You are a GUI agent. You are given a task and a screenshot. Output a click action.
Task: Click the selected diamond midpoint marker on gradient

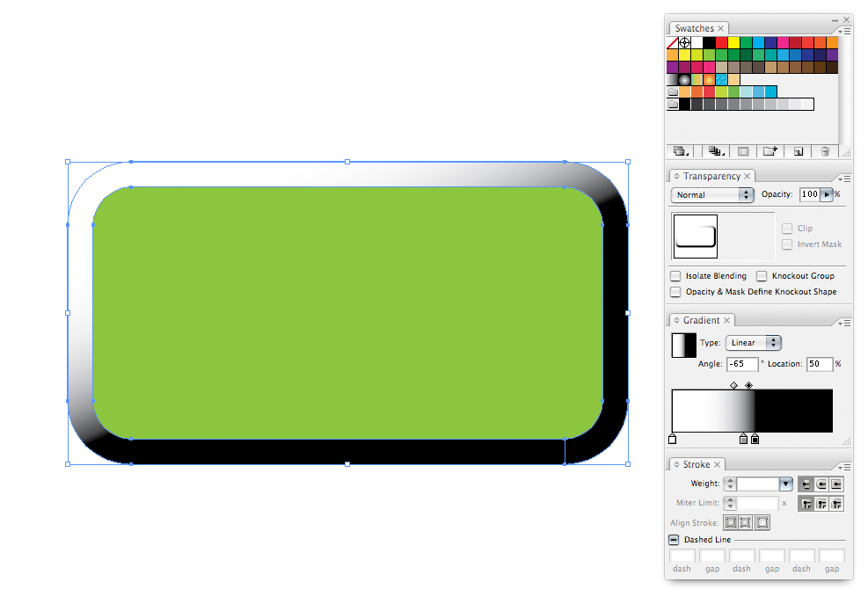[x=749, y=385]
